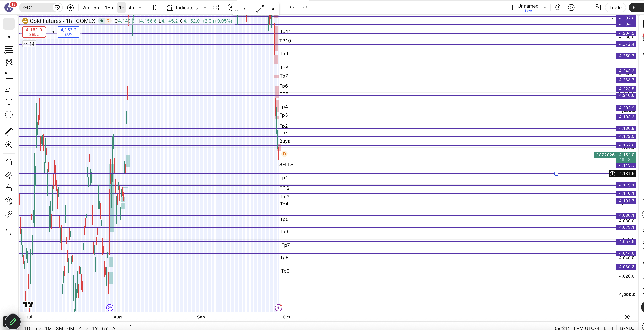Hide all drawings with eye icon
644x330 pixels.
point(9,201)
